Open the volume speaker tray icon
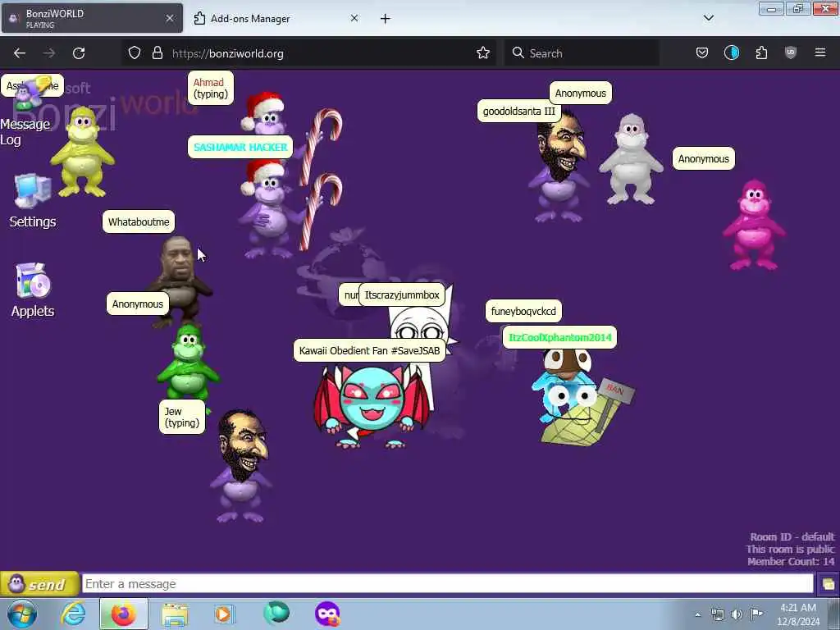Screen dimensions: 840x630 pos(737,614)
